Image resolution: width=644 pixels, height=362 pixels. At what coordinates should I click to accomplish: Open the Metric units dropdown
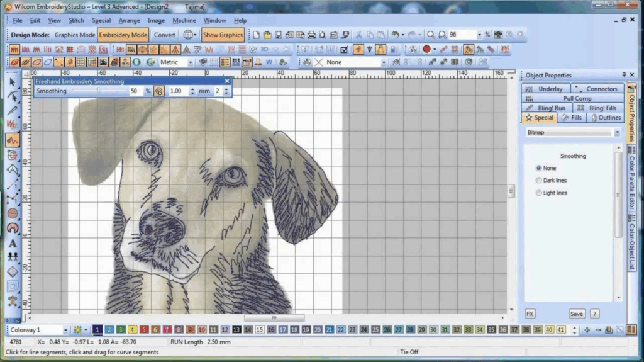190,62
